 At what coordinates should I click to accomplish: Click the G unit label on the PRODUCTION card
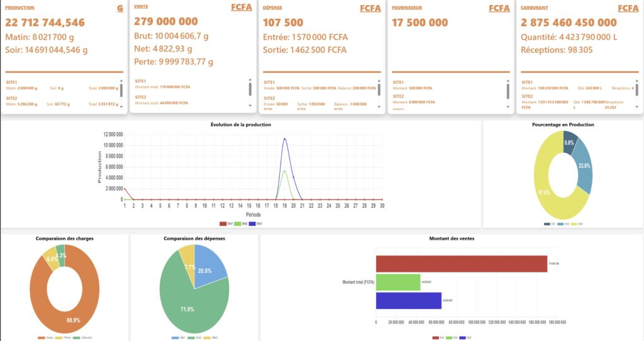tap(119, 8)
